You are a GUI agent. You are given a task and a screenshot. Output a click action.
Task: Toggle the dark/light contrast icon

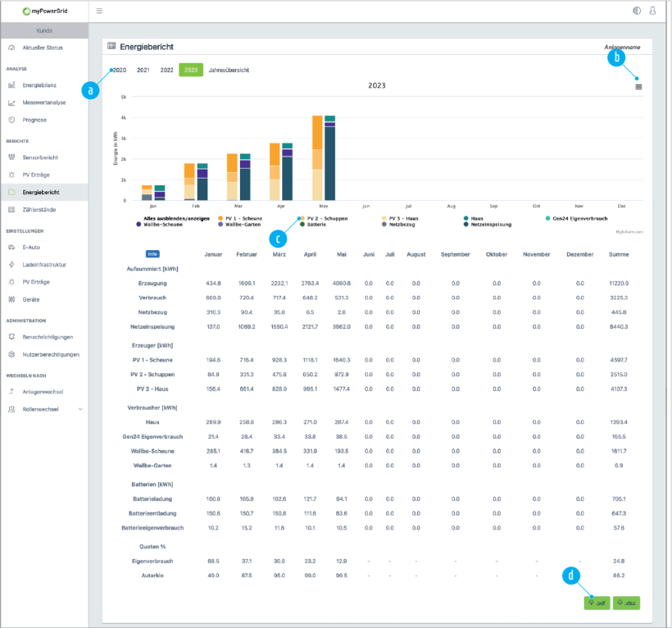click(638, 11)
